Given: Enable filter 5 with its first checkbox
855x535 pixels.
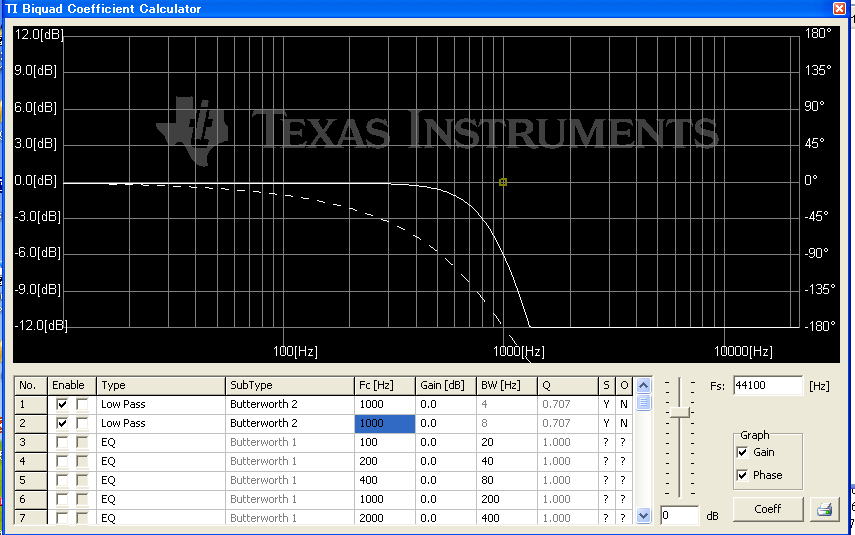Looking at the screenshot, I should coord(62,480).
